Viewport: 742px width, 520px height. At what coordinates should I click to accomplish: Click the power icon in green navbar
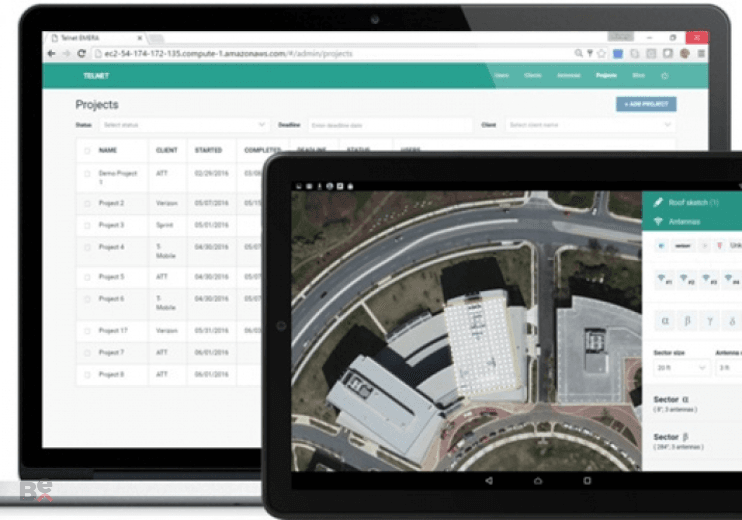pos(665,76)
